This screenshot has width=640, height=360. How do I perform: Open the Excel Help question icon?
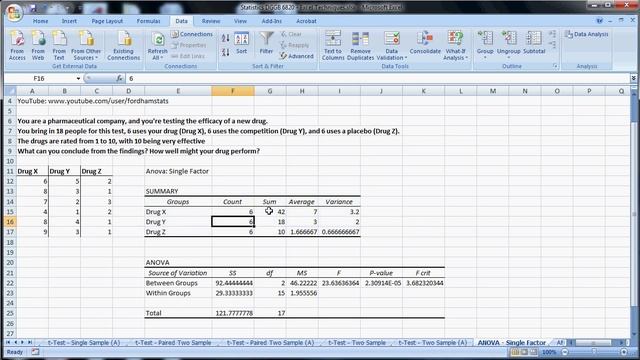pyautogui.click(x=600, y=20)
